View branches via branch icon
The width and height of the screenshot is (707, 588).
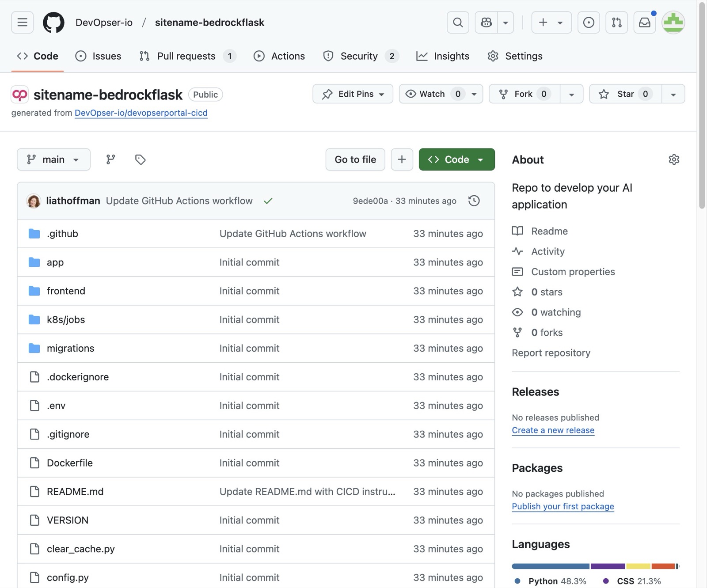coord(110,159)
